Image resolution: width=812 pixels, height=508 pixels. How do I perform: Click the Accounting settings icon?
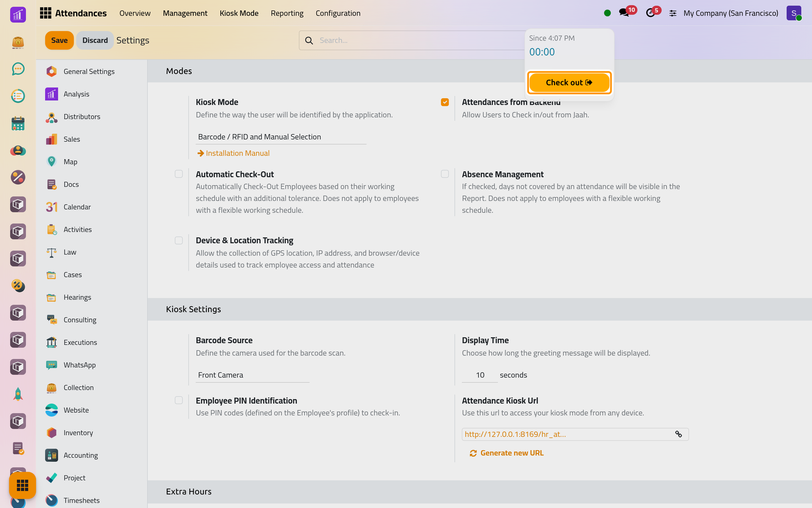[x=52, y=456]
